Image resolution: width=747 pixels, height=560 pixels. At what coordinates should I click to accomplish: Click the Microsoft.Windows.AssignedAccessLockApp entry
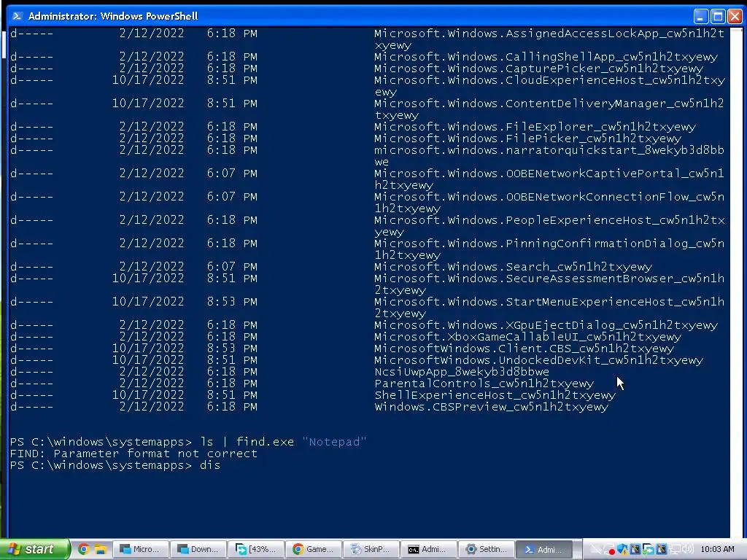click(x=549, y=39)
